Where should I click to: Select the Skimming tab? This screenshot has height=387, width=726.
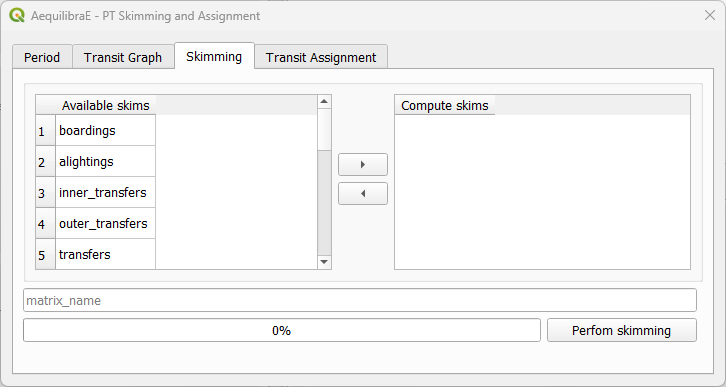point(214,56)
